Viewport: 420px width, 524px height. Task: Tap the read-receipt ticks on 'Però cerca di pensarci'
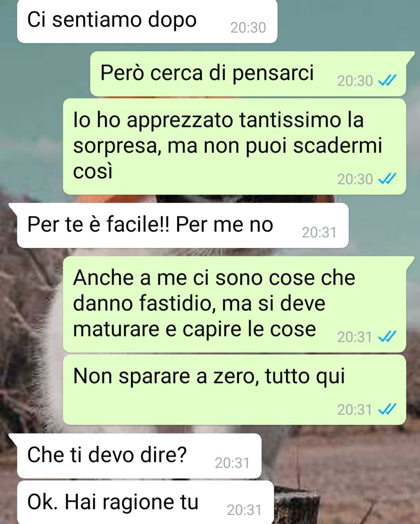386,81
